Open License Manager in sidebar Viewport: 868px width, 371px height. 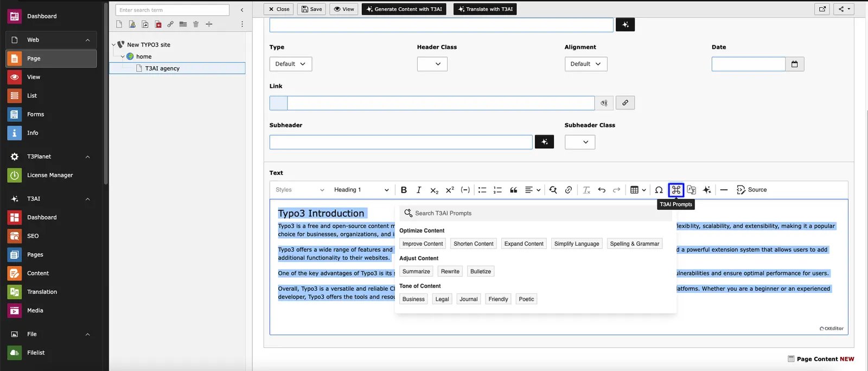pyautogui.click(x=51, y=175)
